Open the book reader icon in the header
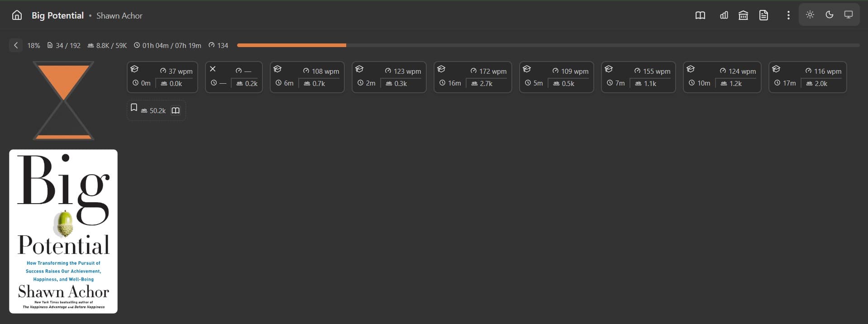Viewport: 868px width, 324px height. click(x=700, y=15)
